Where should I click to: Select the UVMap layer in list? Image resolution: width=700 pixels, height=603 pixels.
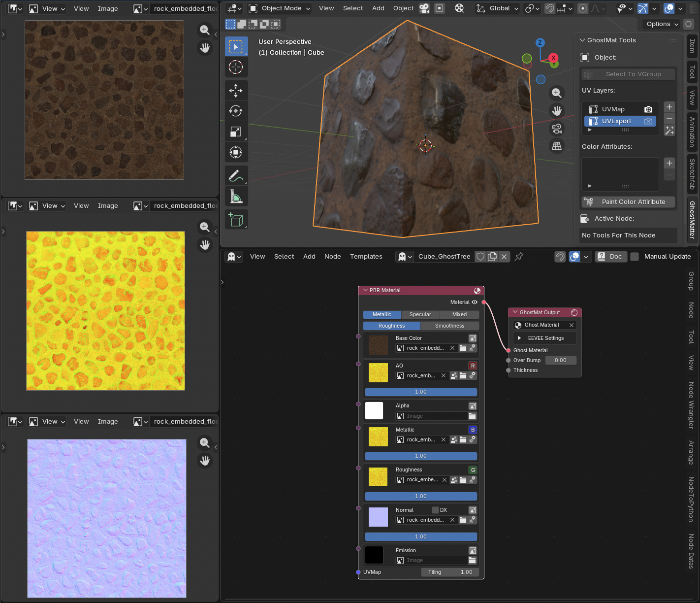click(x=613, y=109)
